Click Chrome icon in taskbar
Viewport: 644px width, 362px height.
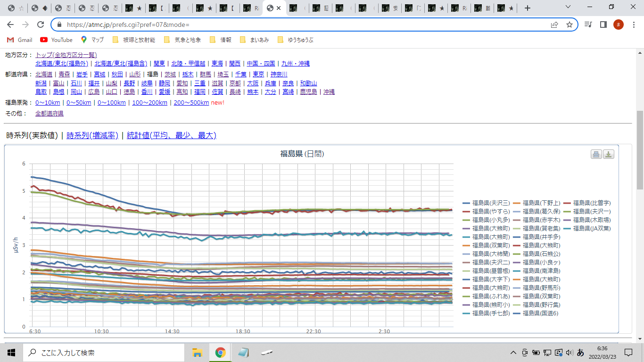click(x=220, y=353)
